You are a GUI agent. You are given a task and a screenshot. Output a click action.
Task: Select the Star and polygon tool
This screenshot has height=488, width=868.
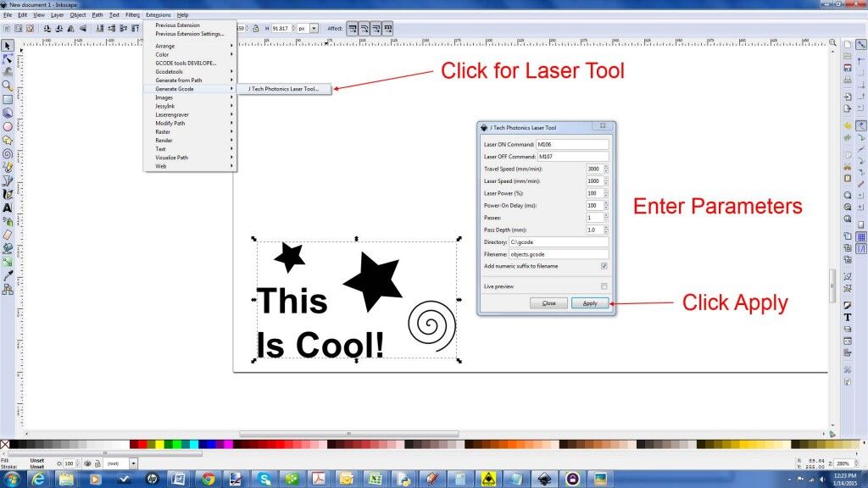[8, 140]
